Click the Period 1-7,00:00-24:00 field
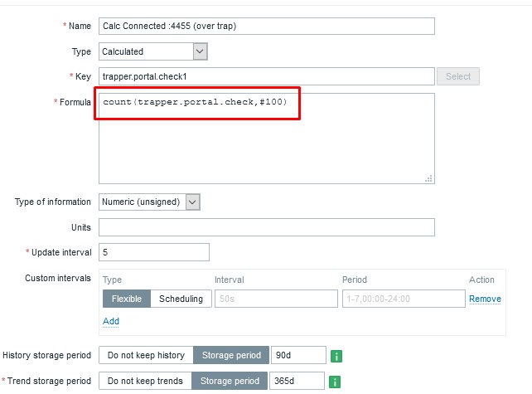 [x=404, y=299]
